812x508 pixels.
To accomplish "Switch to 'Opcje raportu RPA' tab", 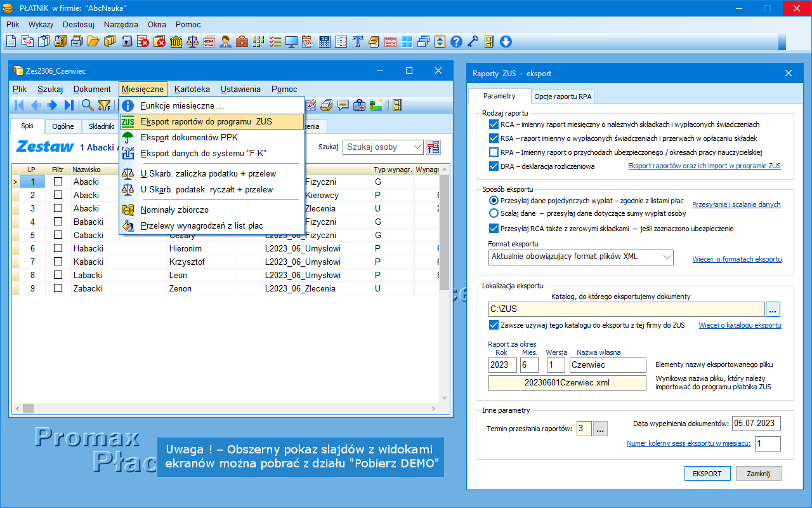I will [563, 97].
